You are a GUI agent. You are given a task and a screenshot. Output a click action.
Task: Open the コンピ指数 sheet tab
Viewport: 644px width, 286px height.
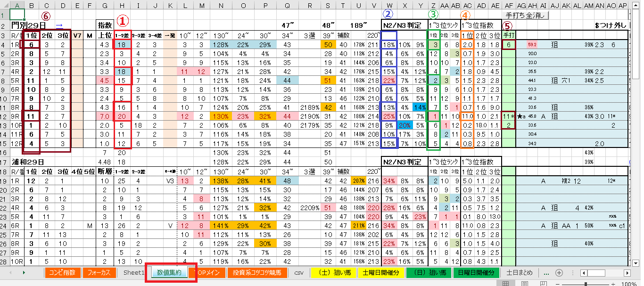[62, 272]
